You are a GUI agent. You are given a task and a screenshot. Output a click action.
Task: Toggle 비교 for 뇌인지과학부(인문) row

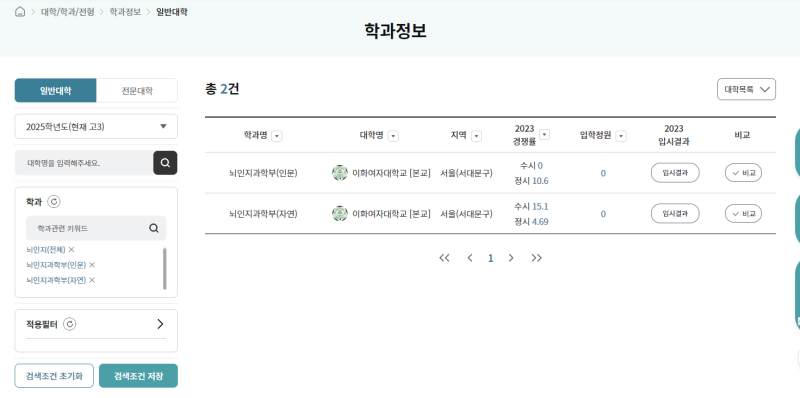(743, 173)
